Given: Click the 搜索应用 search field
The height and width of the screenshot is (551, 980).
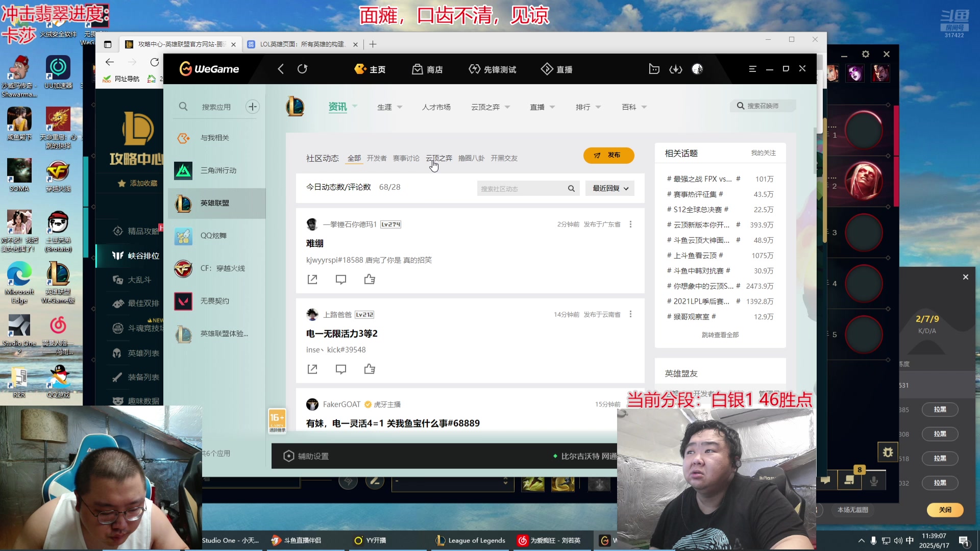Looking at the screenshot, I should (216, 107).
